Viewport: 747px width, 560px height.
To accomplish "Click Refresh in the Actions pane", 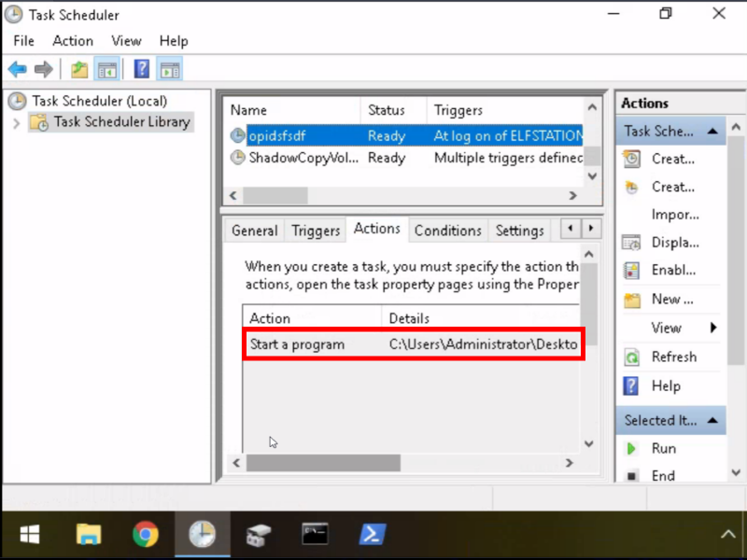I will point(673,357).
